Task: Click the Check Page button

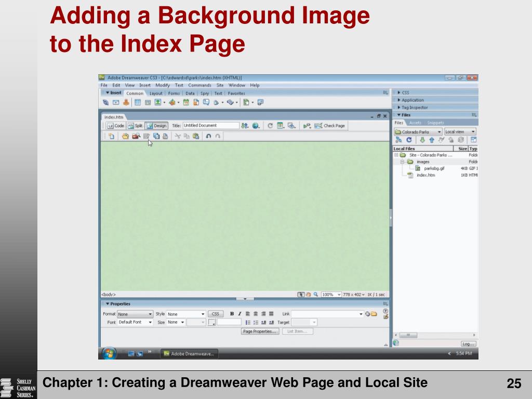Action: tap(329, 126)
